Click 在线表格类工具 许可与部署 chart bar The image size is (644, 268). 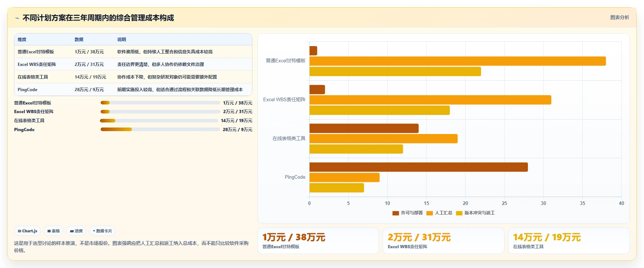[x=364, y=128]
